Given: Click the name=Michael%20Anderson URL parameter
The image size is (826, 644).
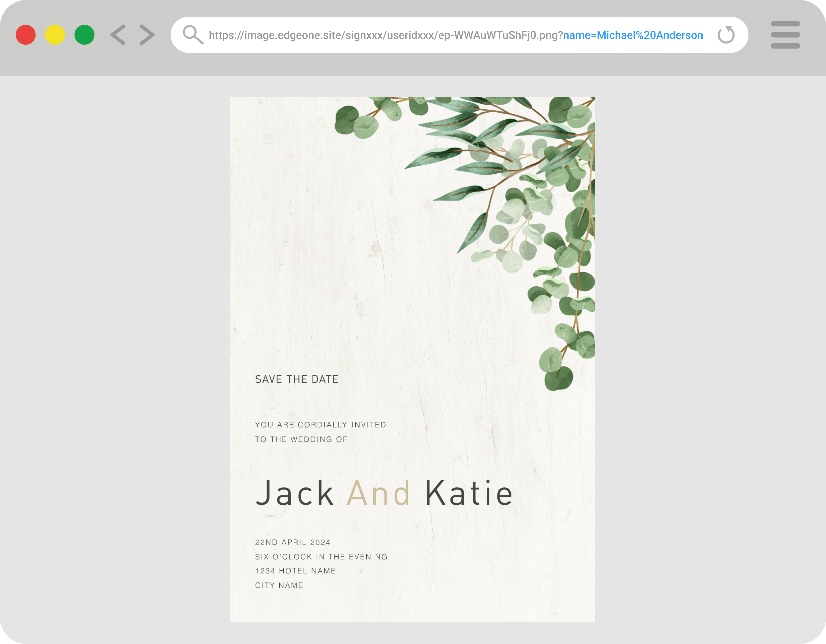Looking at the screenshot, I should point(633,35).
